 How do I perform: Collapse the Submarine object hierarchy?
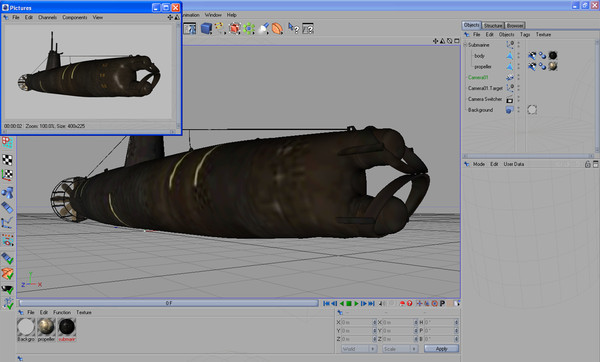(x=466, y=45)
